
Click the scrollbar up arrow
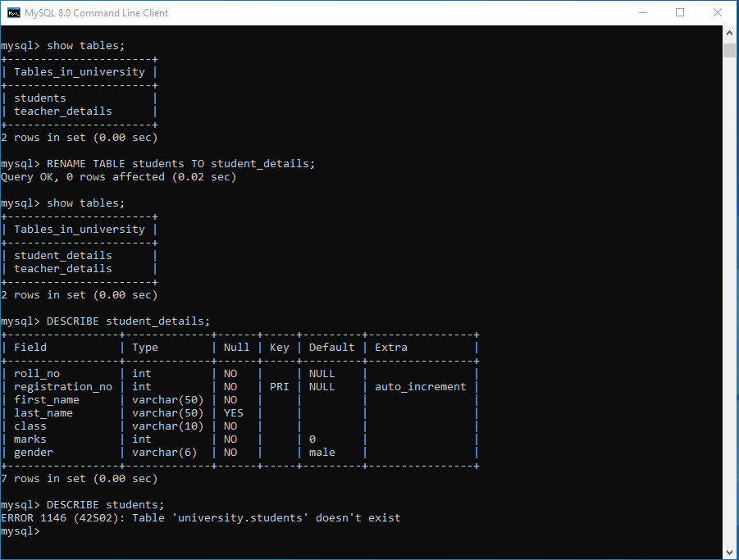(729, 32)
